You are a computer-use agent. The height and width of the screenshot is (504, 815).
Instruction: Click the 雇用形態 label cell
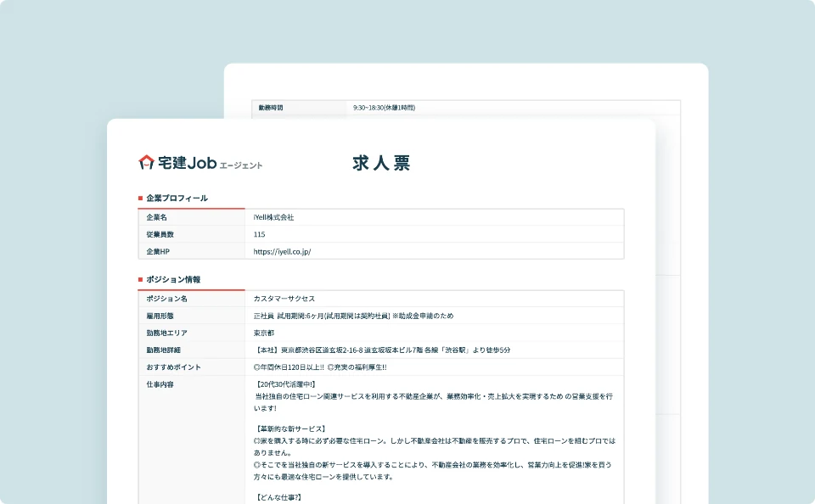tap(191, 316)
